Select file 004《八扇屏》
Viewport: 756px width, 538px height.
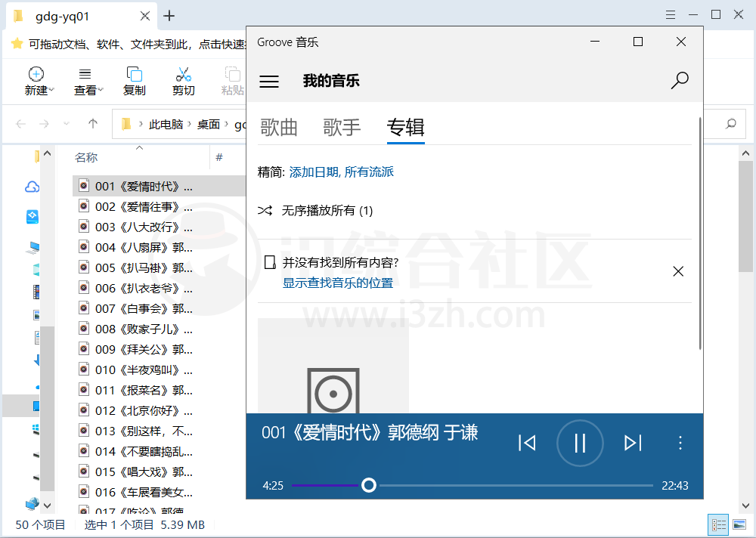coord(144,247)
